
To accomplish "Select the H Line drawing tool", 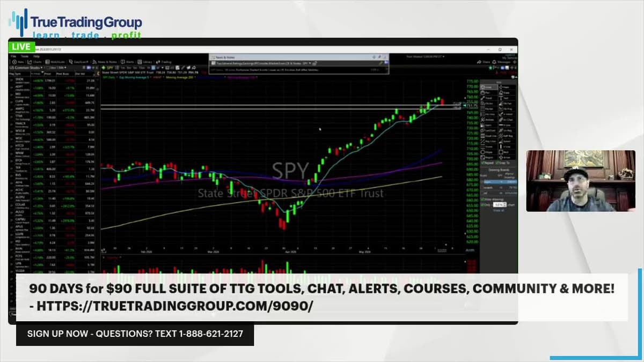I will tap(507, 125).
